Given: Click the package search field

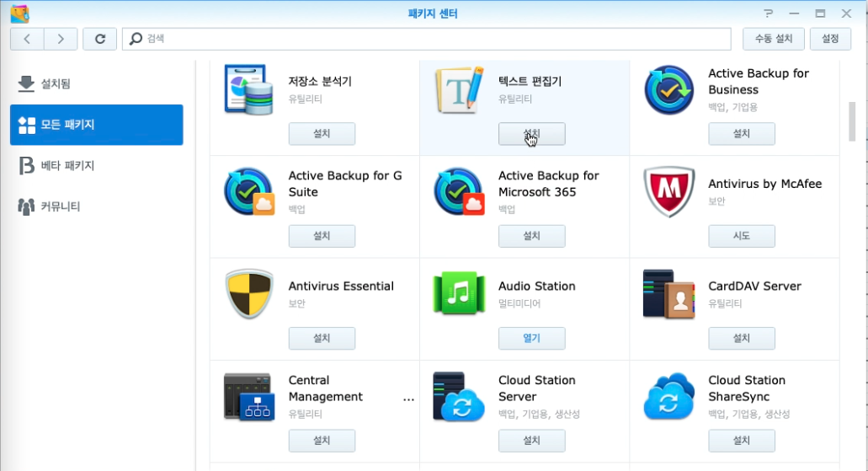Looking at the screenshot, I should [x=426, y=39].
